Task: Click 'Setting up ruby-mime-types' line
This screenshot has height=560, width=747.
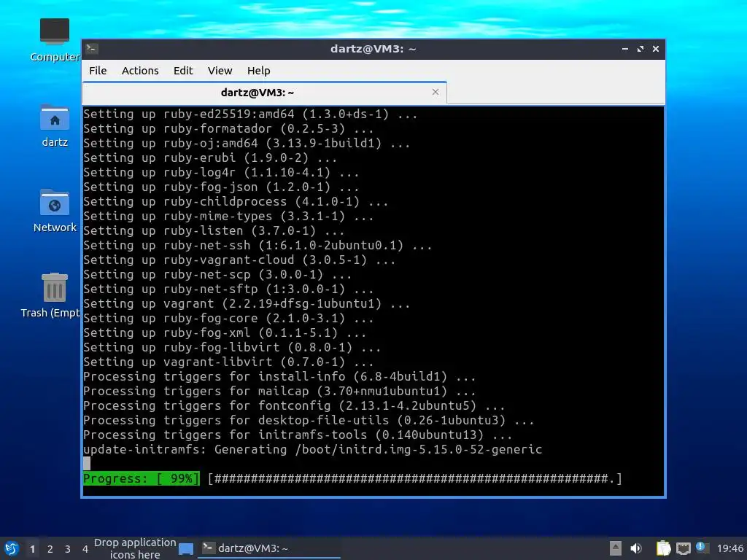Action: (x=228, y=216)
